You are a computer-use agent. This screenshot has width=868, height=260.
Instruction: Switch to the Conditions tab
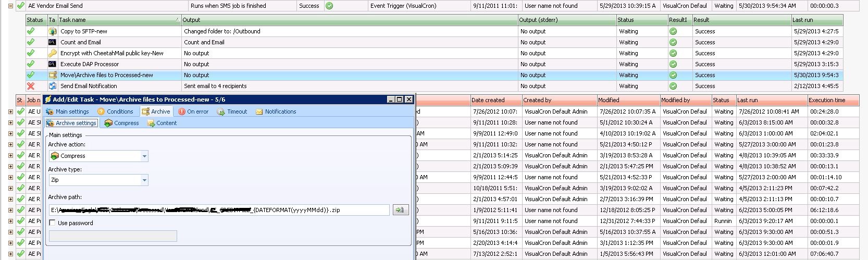115,112
